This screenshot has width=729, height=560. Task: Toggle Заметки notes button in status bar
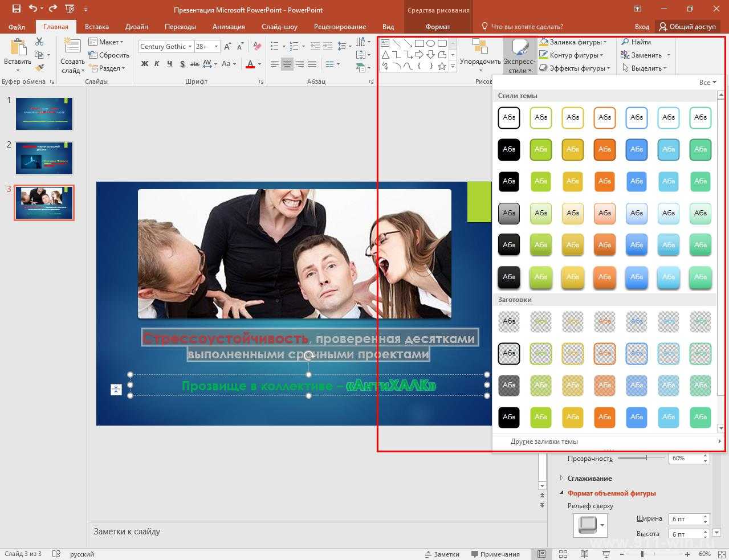442,554
